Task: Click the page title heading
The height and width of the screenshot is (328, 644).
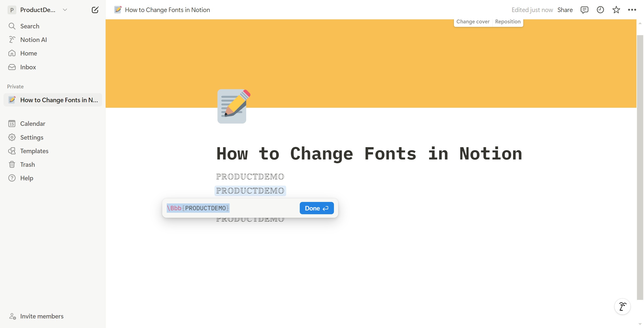Action: pyautogui.click(x=369, y=153)
